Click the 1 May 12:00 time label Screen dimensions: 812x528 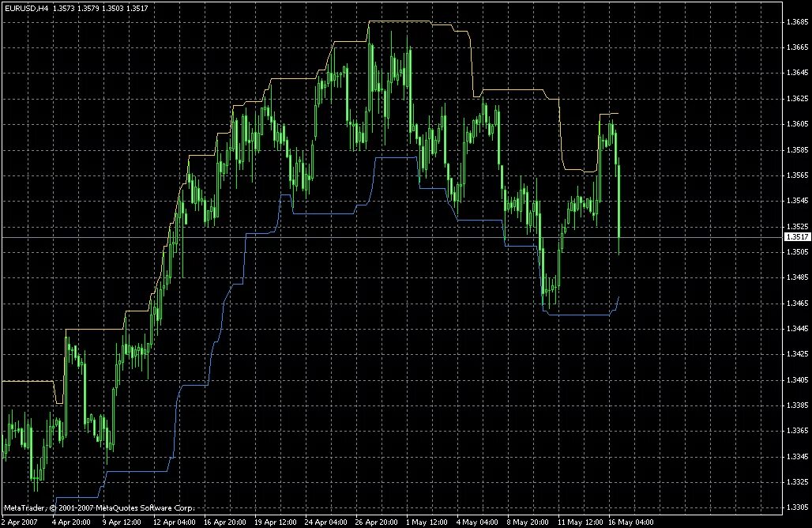coord(427,522)
